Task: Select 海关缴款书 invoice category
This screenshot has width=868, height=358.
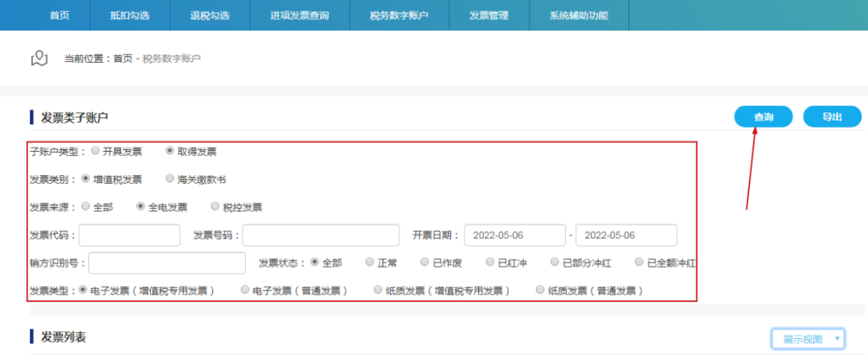Action: [x=170, y=179]
